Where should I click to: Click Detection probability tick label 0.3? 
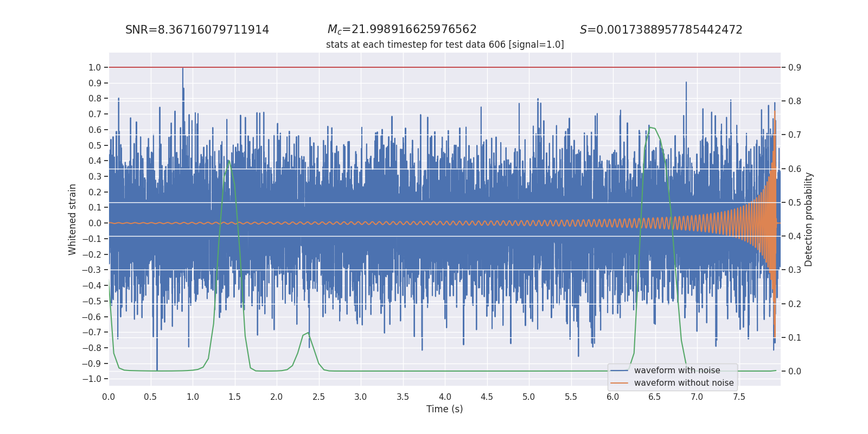pos(795,270)
